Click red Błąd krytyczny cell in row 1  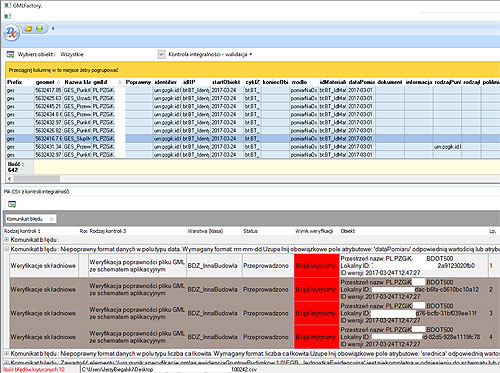point(316,266)
